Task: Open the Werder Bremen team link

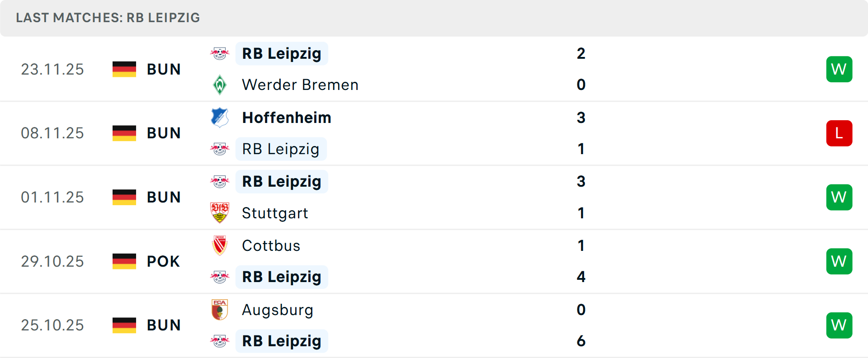Action: (300, 85)
